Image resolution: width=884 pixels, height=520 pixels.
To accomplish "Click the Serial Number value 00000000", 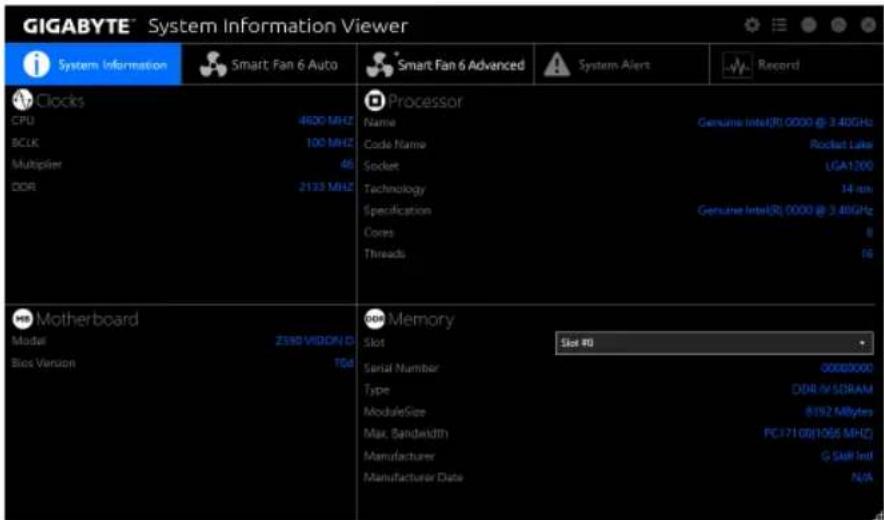I will coord(847,368).
